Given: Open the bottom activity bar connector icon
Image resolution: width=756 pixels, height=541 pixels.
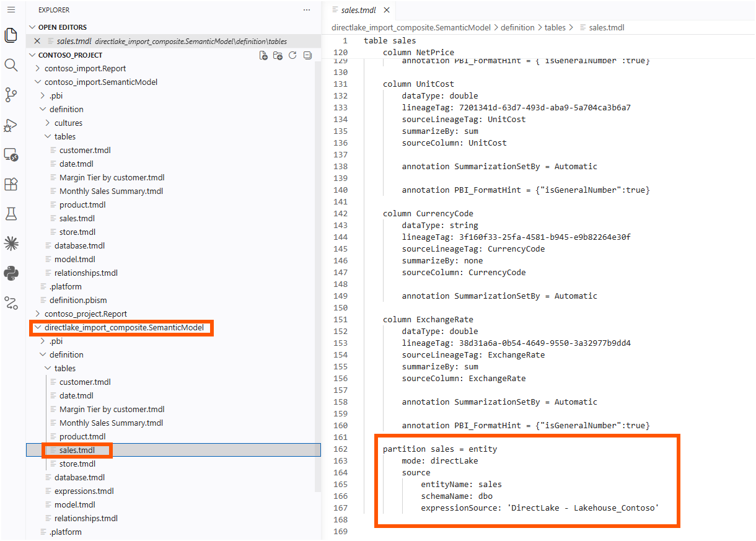Looking at the screenshot, I should tap(11, 303).
